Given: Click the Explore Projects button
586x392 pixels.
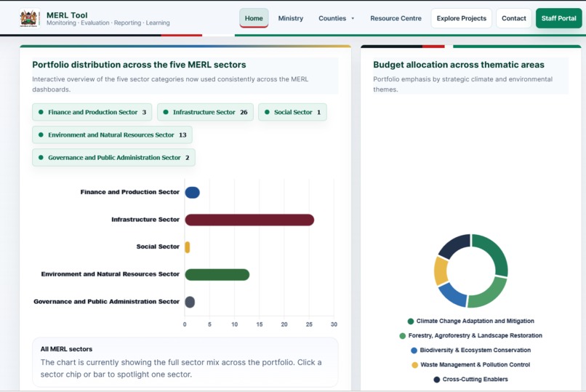Looking at the screenshot, I should (x=462, y=18).
